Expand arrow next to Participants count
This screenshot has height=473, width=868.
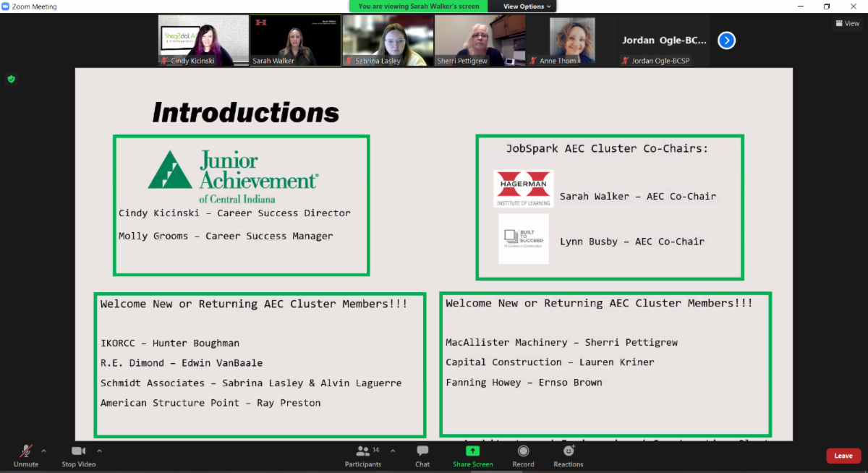point(393,451)
